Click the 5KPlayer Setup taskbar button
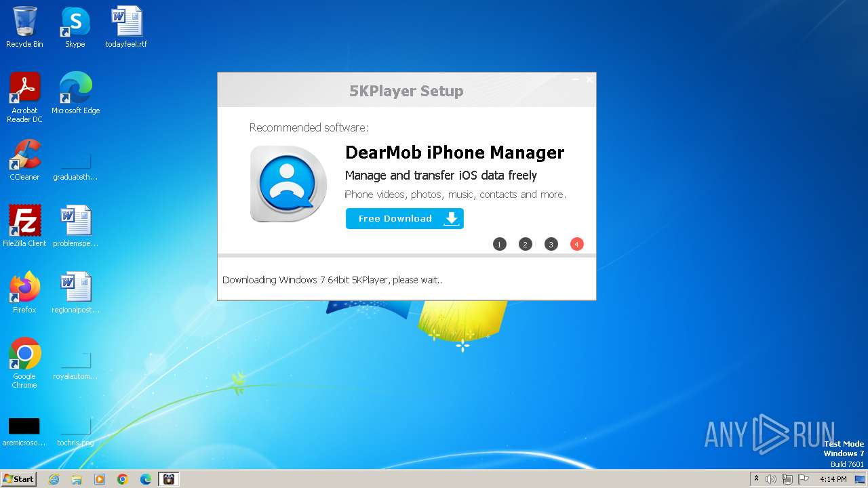The height and width of the screenshot is (488, 868). [x=169, y=479]
